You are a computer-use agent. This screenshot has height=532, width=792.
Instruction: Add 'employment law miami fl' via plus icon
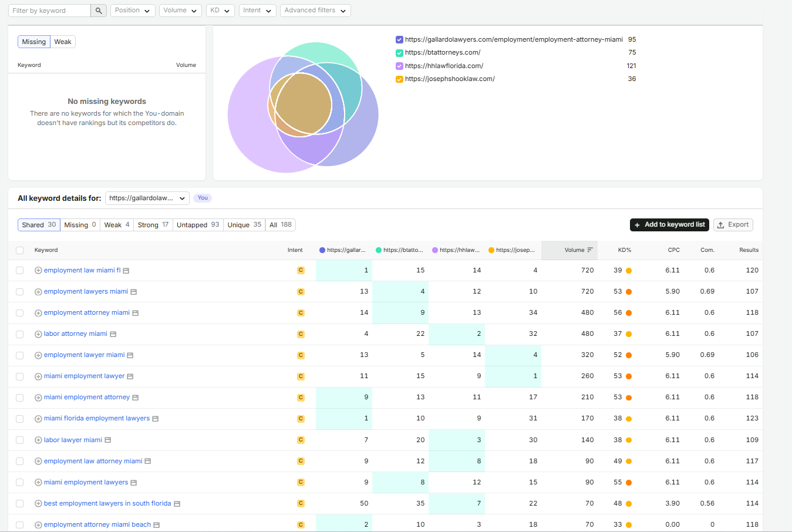click(x=38, y=271)
